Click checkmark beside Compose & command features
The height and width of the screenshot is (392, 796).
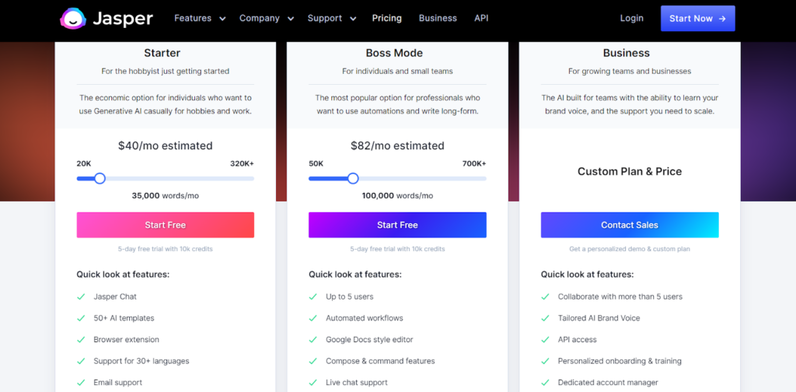[x=313, y=361]
